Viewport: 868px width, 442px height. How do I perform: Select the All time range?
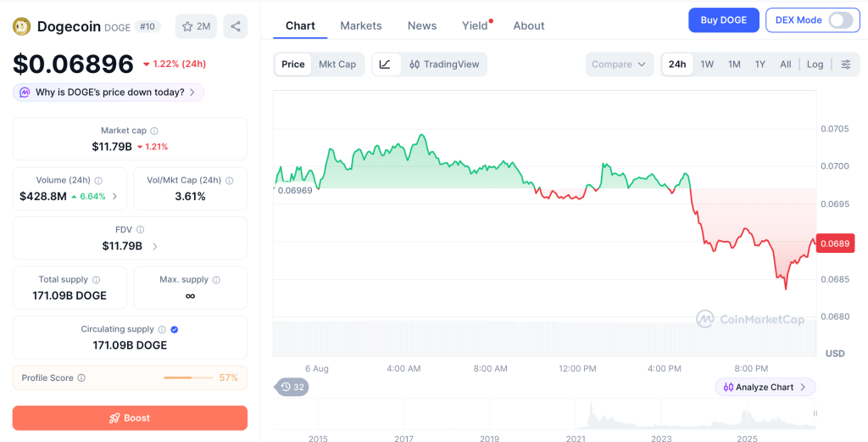[x=786, y=64]
